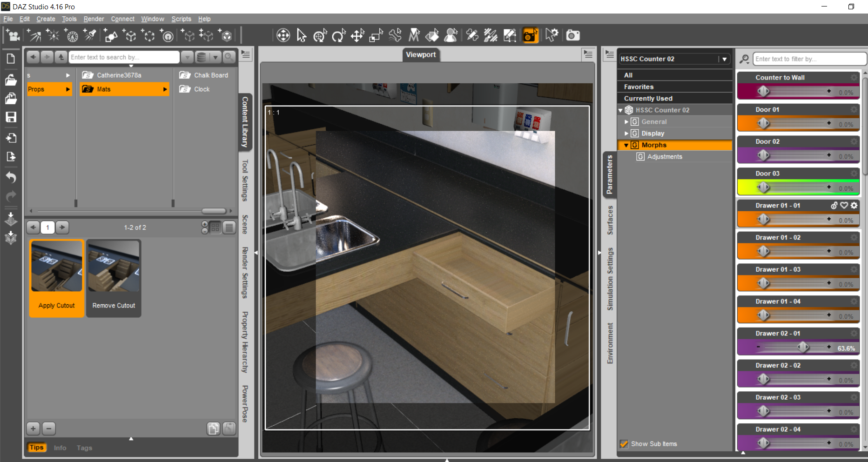
Task: Click the Export file icon
Action: pyautogui.click(x=11, y=157)
